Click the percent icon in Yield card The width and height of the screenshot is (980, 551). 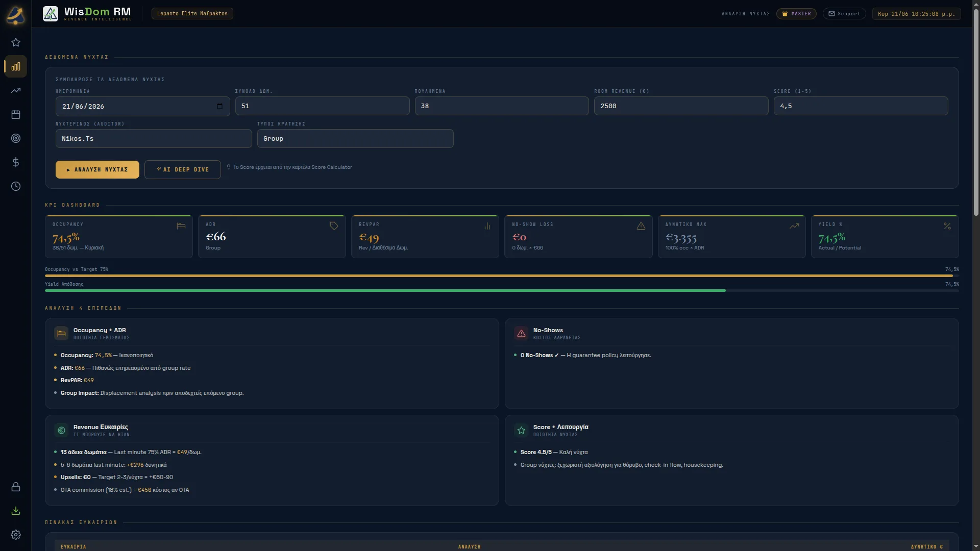947,226
